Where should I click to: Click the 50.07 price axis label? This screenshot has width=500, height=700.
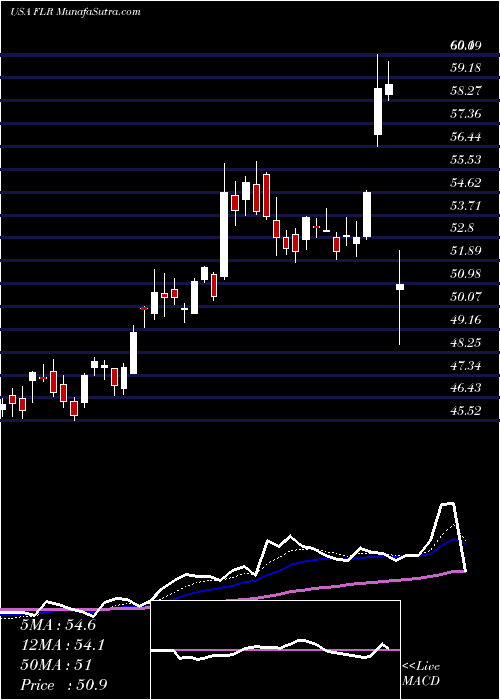(466, 296)
